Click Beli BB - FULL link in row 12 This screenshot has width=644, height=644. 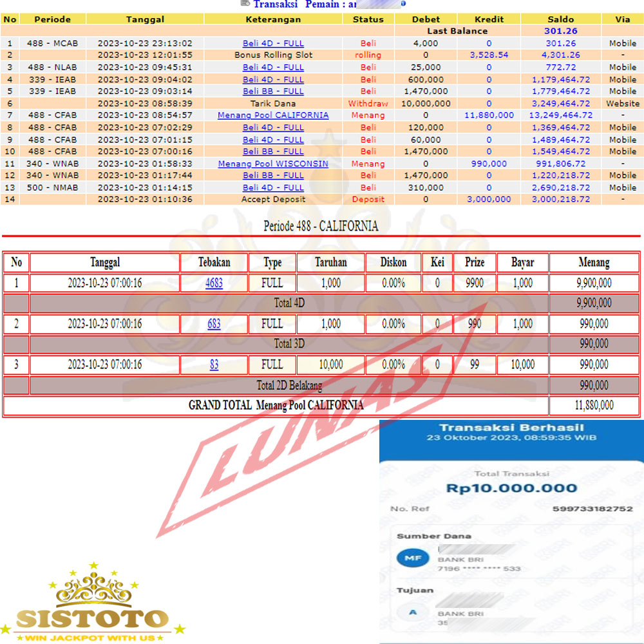pyautogui.click(x=273, y=175)
